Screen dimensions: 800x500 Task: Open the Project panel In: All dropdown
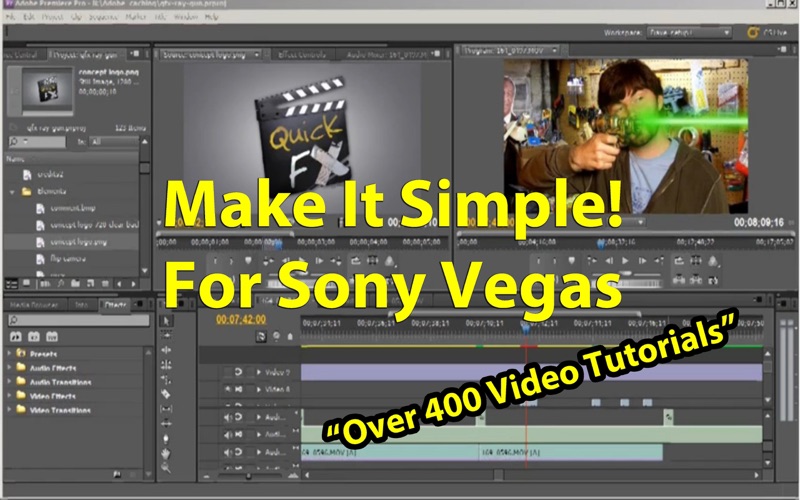pos(114,142)
